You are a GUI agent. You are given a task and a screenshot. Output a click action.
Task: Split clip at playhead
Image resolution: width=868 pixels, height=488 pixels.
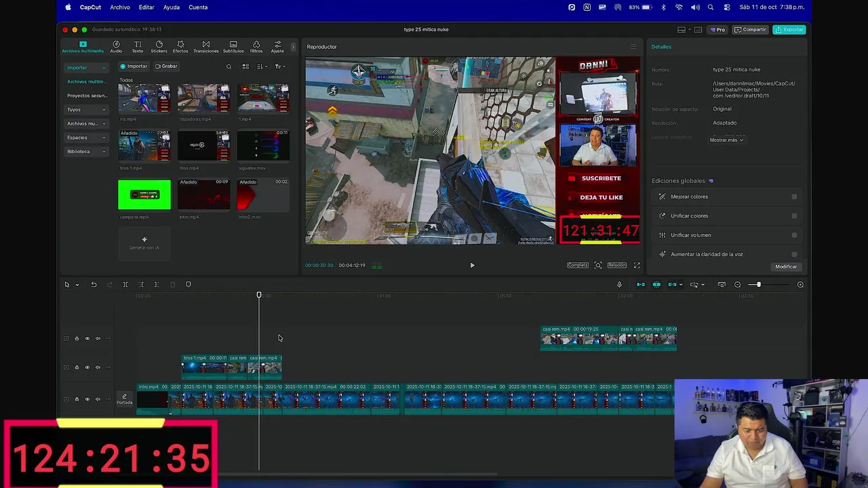[x=125, y=285]
